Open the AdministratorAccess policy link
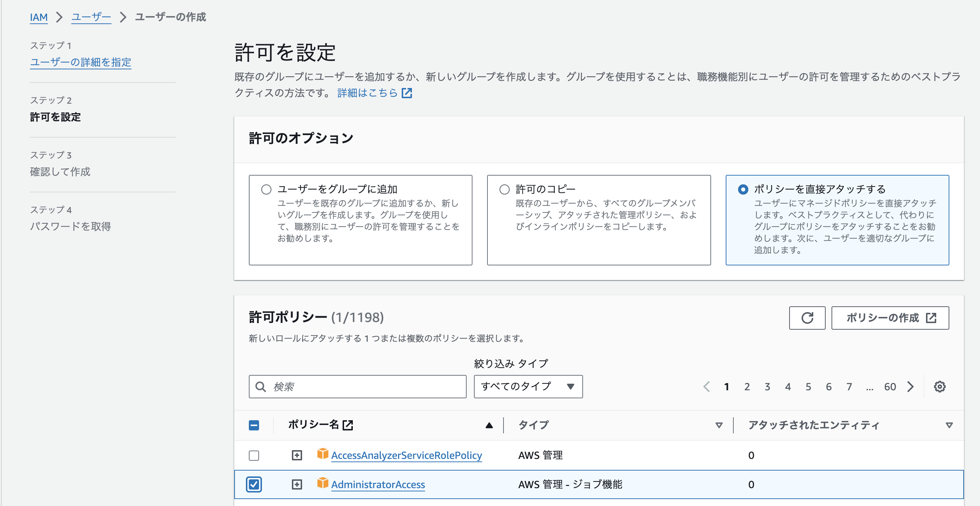 tap(378, 484)
